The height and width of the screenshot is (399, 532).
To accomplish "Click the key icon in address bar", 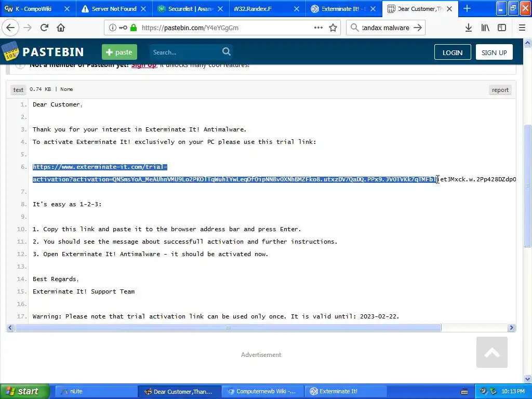I will tap(123, 28).
